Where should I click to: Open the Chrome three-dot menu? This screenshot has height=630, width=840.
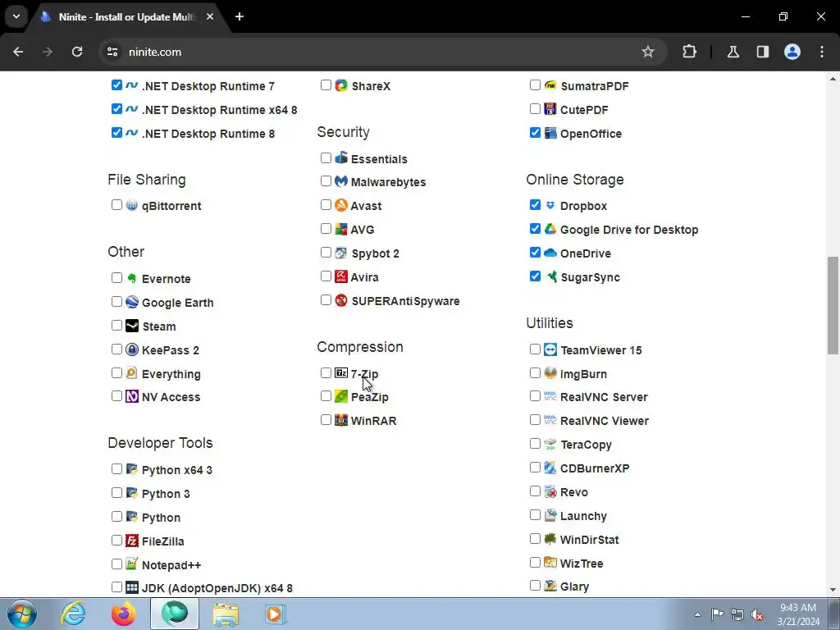(822, 52)
